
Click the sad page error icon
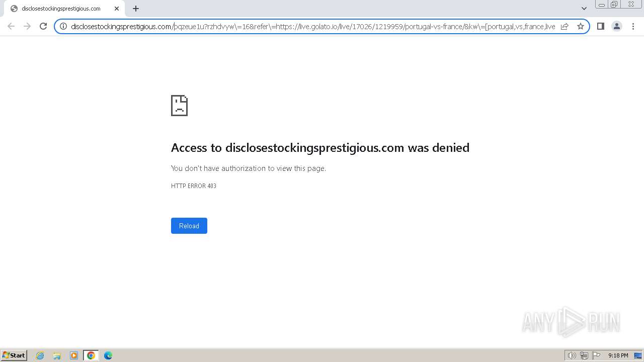179,106
